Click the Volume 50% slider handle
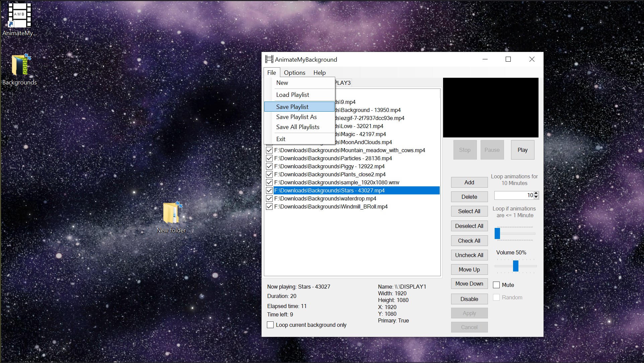The image size is (644, 363). click(515, 266)
